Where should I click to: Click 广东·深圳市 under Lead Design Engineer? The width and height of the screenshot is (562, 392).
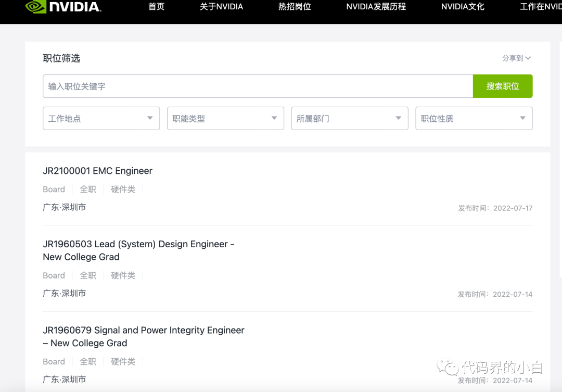pyautogui.click(x=64, y=294)
